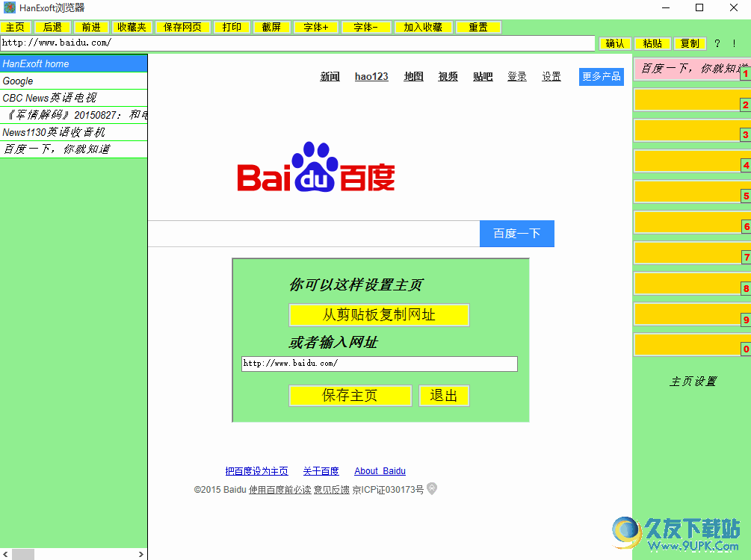The height and width of the screenshot is (560, 751).
Task: Save homepage with 保存主页
Action: click(x=350, y=395)
